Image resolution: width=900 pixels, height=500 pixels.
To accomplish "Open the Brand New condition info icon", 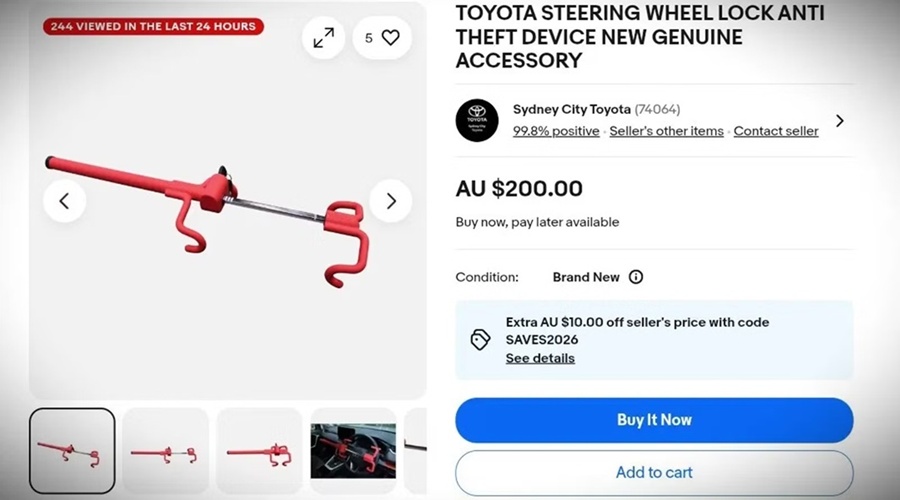I will click(636, 277).
